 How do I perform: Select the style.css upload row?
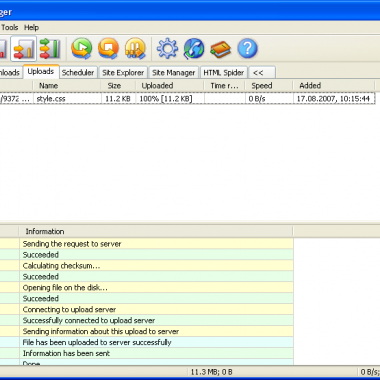[x=187, y=99]
